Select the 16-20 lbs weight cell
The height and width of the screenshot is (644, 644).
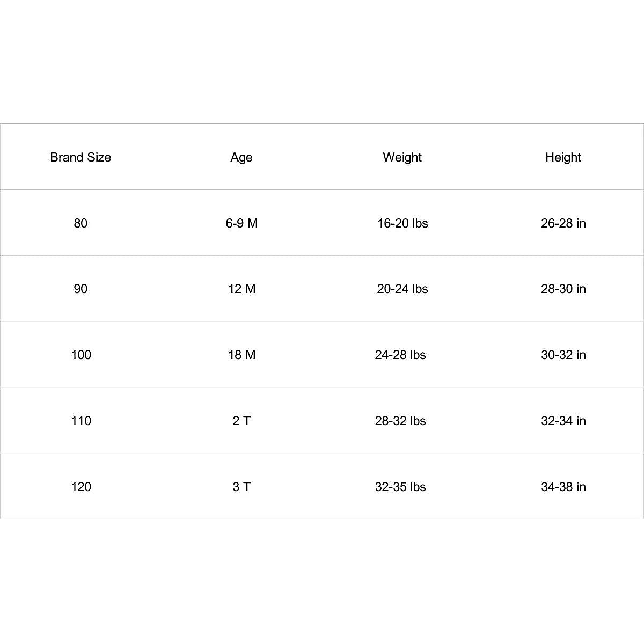[x=402, y=223]
